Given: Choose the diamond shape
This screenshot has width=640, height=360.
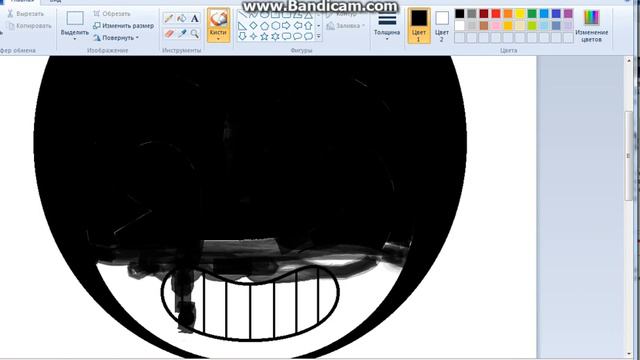Looking at the screenshot, I should (253, 26).
